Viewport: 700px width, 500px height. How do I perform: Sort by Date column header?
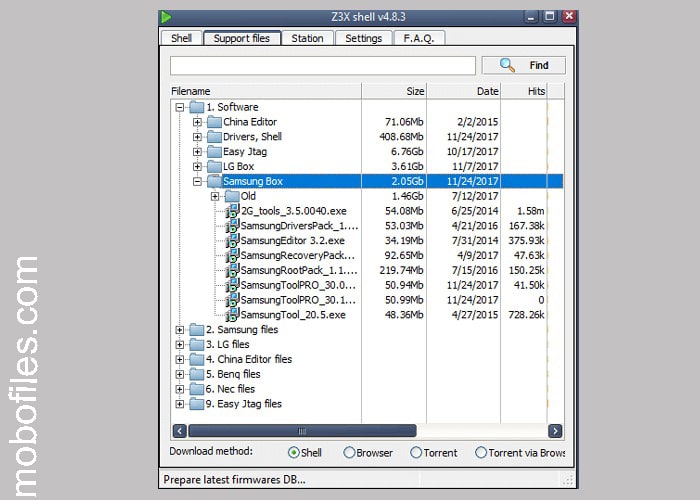[x=464, y=91]
